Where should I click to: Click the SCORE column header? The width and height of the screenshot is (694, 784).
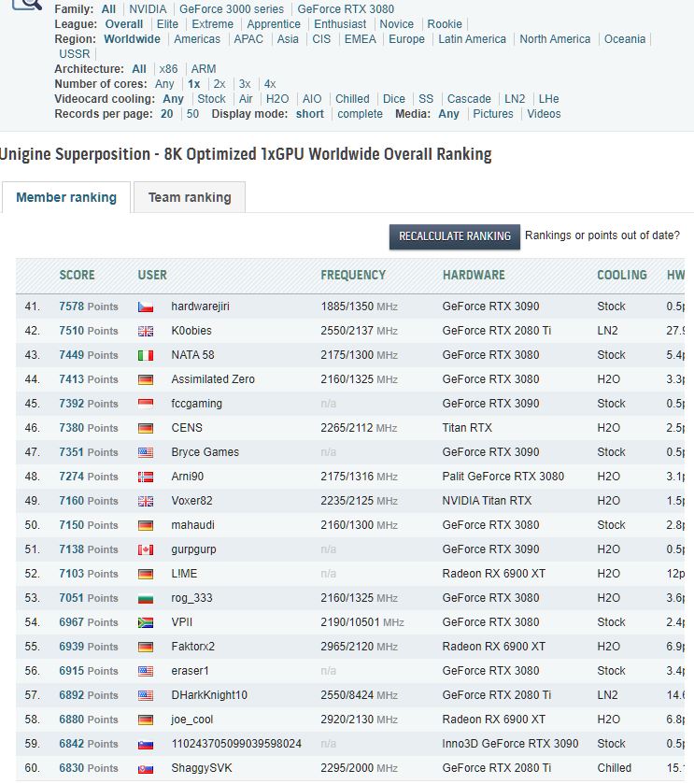[77, 275]
